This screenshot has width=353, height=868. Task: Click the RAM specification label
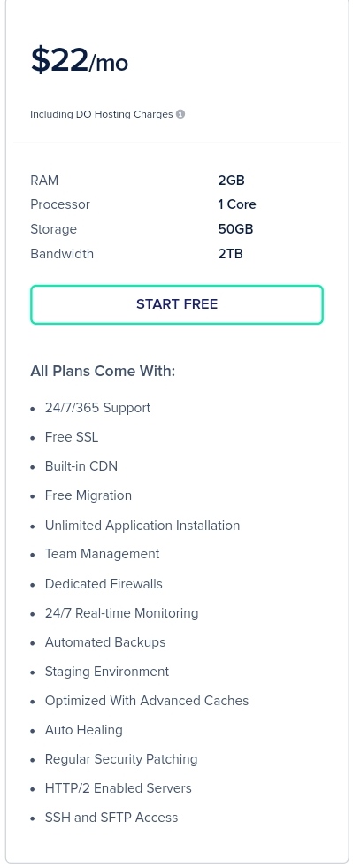44,181
